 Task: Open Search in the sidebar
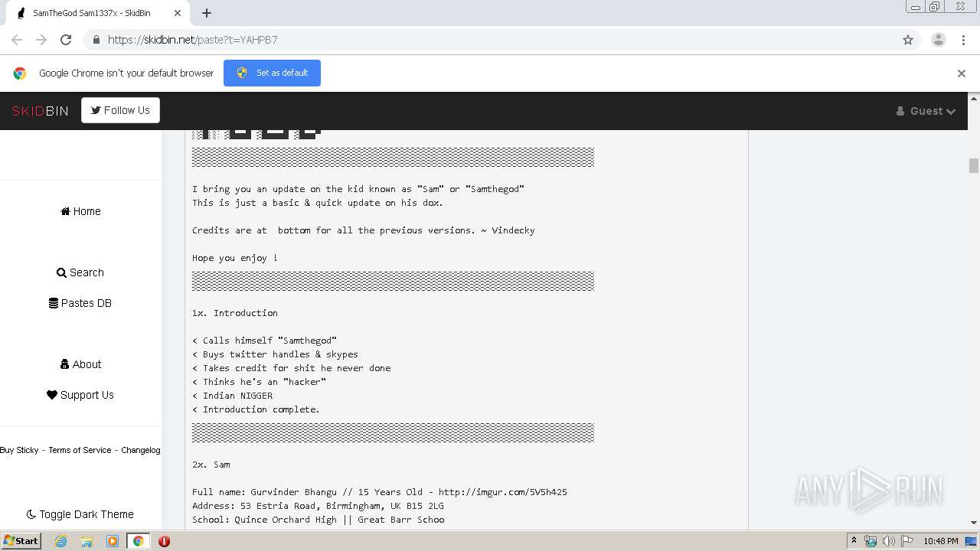(x=80, y=272)
